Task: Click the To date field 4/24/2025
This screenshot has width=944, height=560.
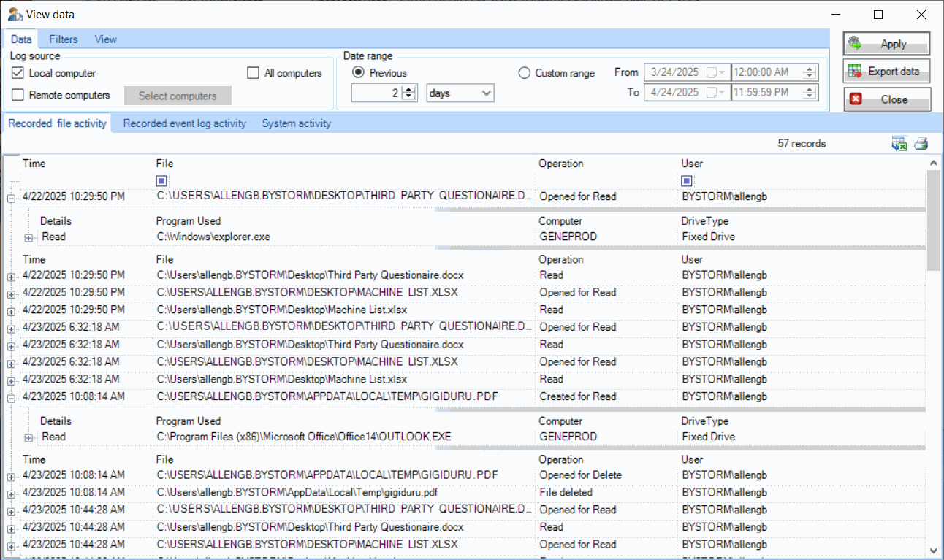Action: click(674, 93)
